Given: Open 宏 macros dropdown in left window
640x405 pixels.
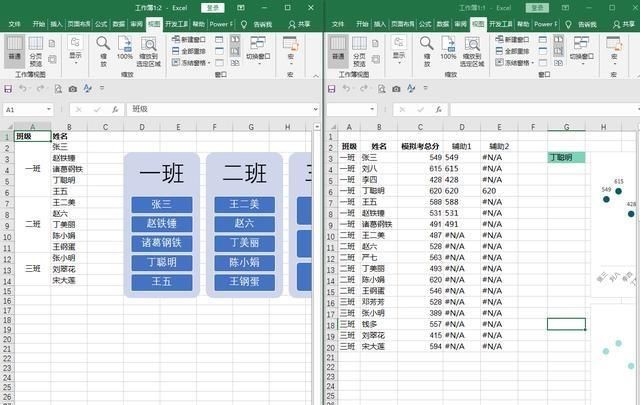Looking at the screenshot, I should point(291,50).
